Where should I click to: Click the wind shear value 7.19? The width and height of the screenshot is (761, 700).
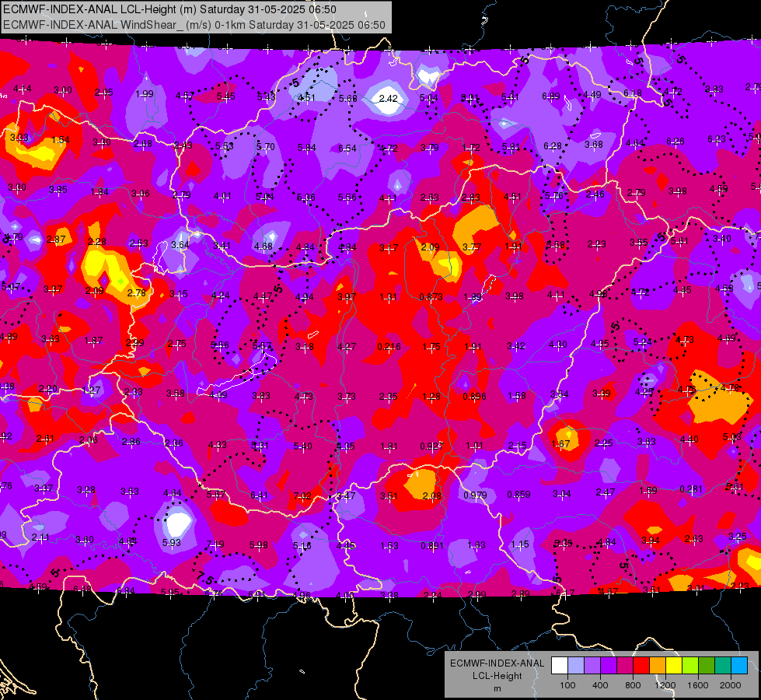tap(215, 544)
